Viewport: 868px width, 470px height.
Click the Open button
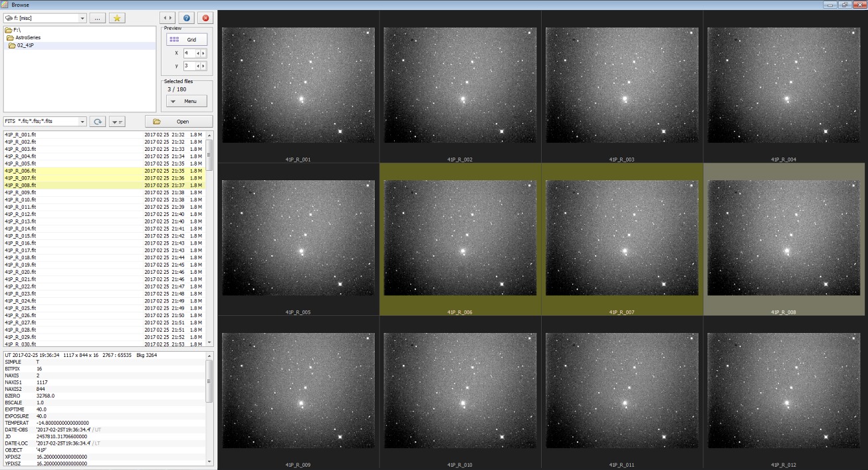point(179,122)
